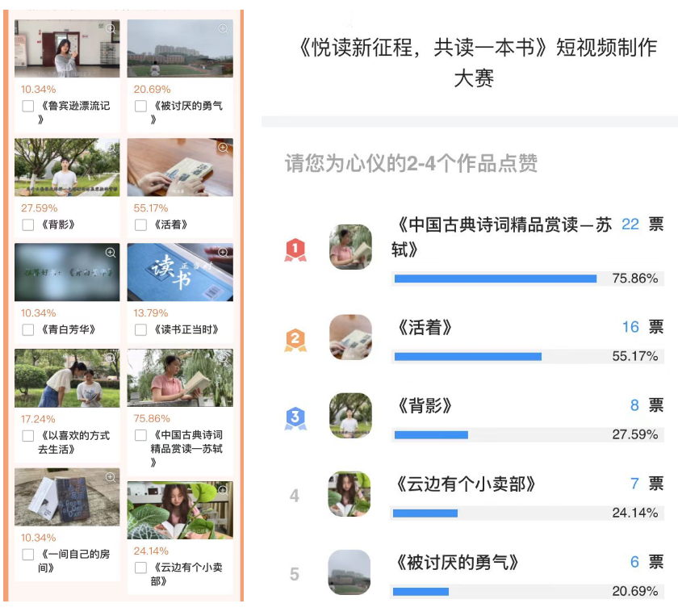The image size is (678, 616).
Task: Click magnifier on 《一间自己的房间》 thumbnail
Action: (111, 477)
